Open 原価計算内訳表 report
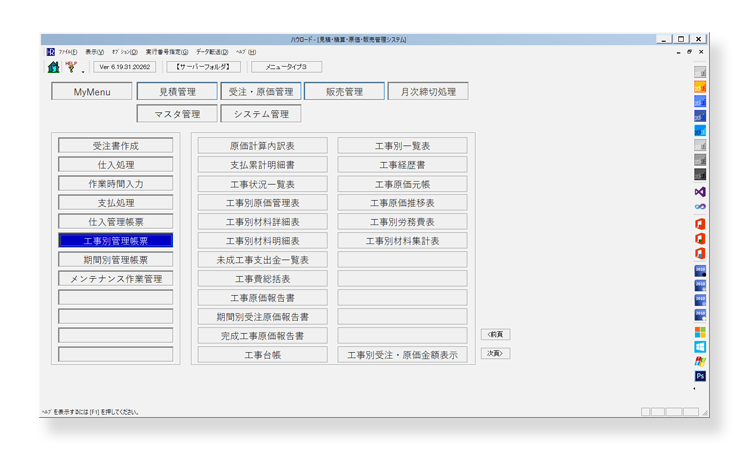The image size is (750, 450). (262, 145)
